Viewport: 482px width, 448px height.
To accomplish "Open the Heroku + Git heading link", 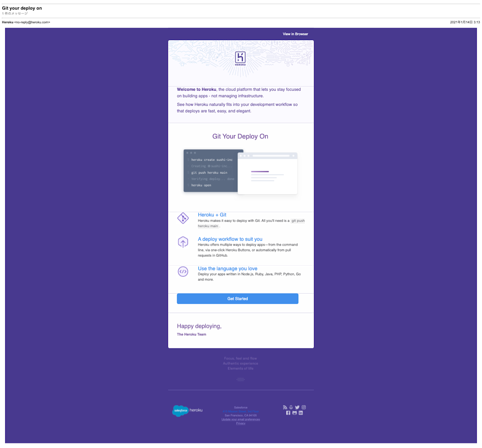I will pyautogui.click(x=212, y=215).
